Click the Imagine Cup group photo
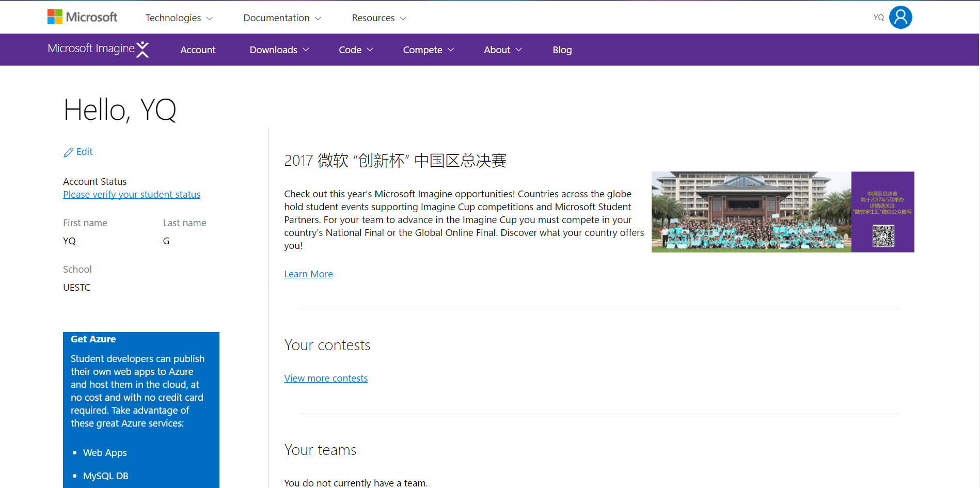 [751, 212]
